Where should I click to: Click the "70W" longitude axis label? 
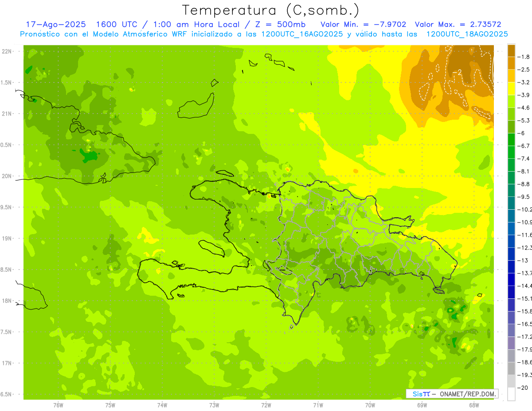click(370, 405)
